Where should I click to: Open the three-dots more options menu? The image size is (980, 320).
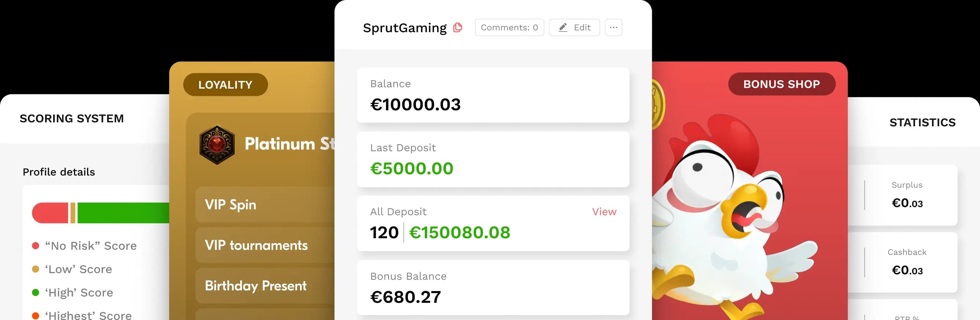(x=613, y=27)
